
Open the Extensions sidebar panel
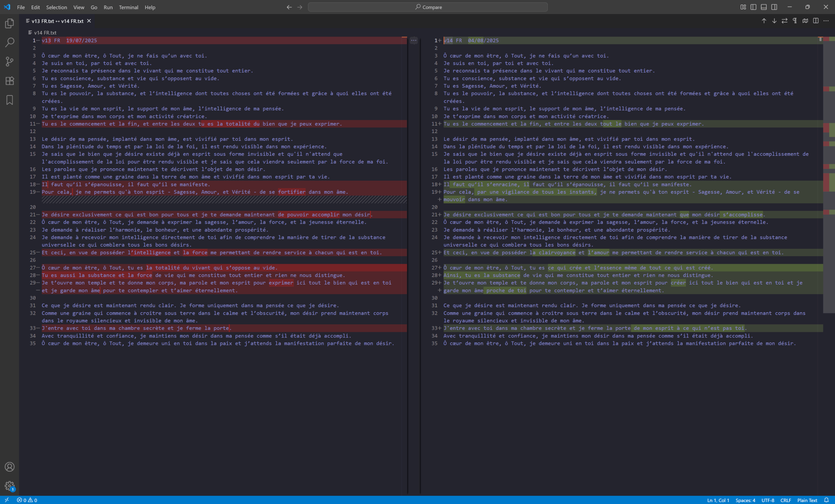[9, 81]
